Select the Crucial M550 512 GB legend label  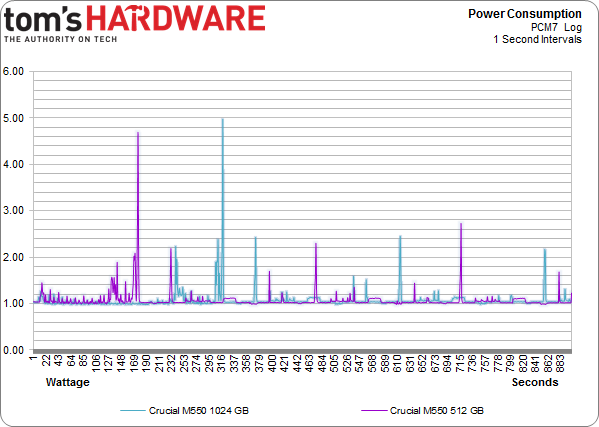tap(437, 411)
